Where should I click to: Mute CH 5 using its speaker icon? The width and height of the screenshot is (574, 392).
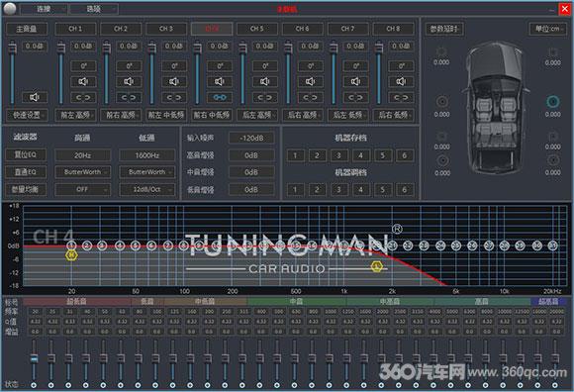[264, 81]
